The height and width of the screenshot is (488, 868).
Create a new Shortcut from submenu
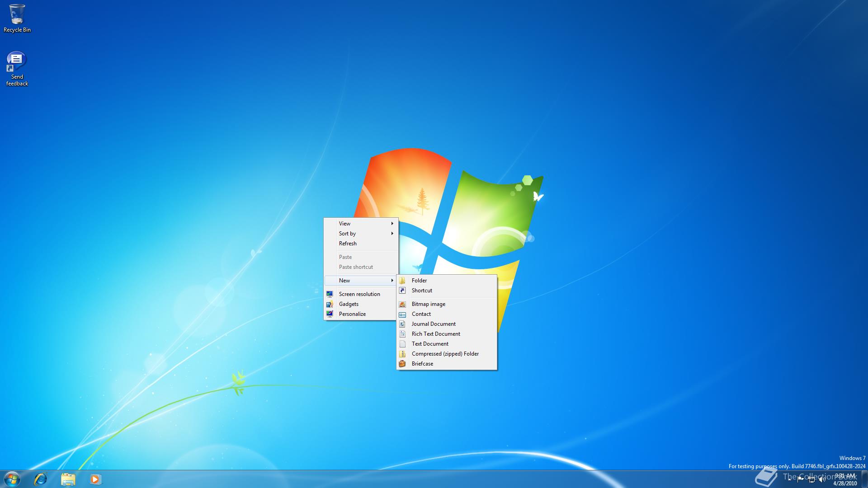click(x=447, y=291)
